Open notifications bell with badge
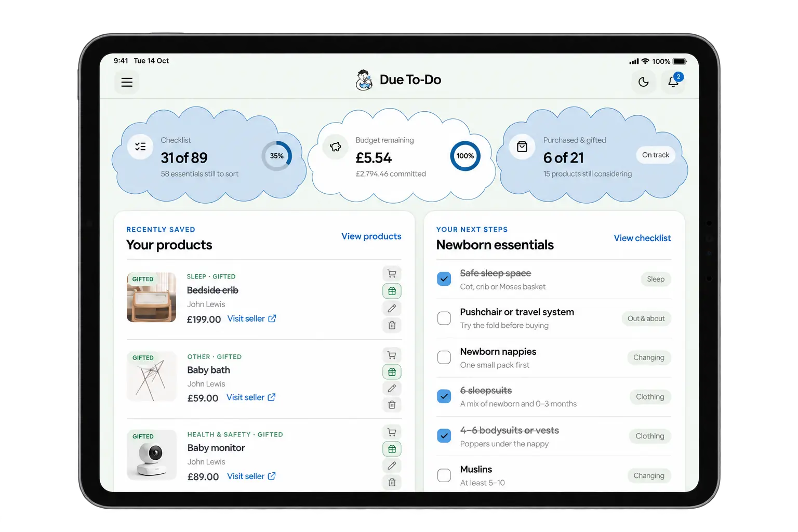The image size is (798, 532). click(x=673, y=82)
